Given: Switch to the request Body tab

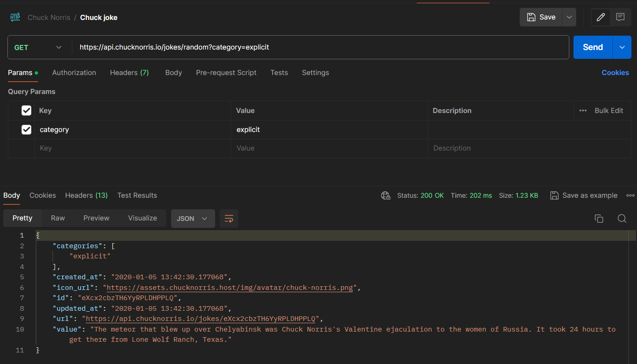Looking at the screenshot, I should click(x=173, y=73).
